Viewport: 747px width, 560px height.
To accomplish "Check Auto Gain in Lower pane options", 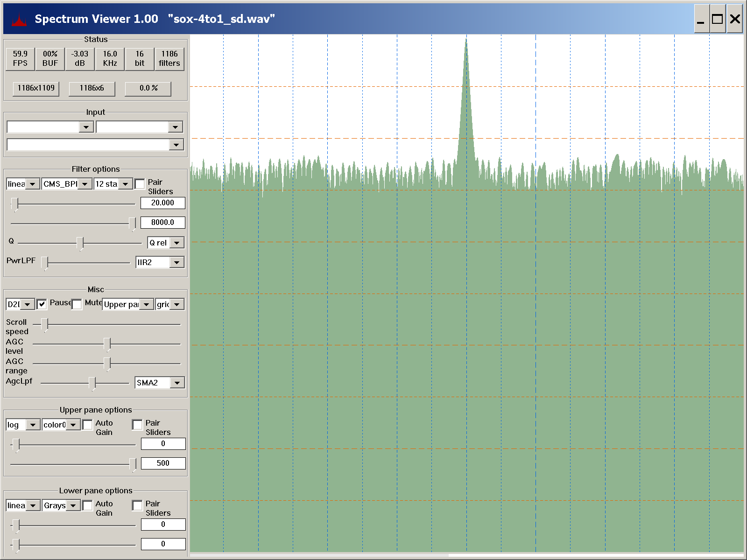I will pos(87,505).
